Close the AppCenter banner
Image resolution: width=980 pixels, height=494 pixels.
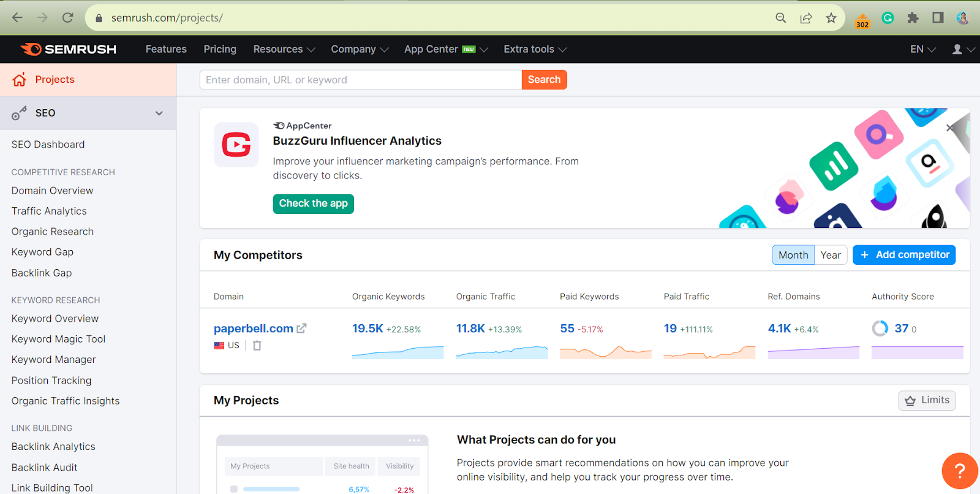click(950, 127)
